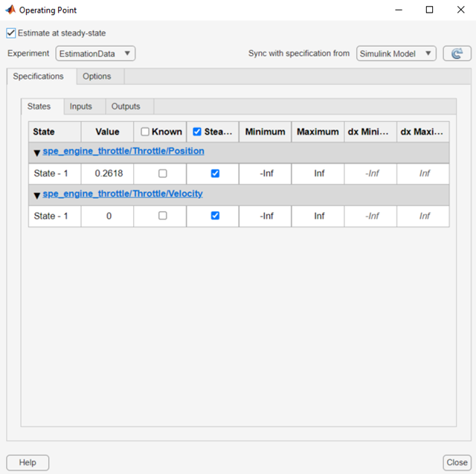Screen dimensions: 476x474
Task: Click dx Maximum Inf cell for Throttle/Position
Action: (x=423, y=173)
